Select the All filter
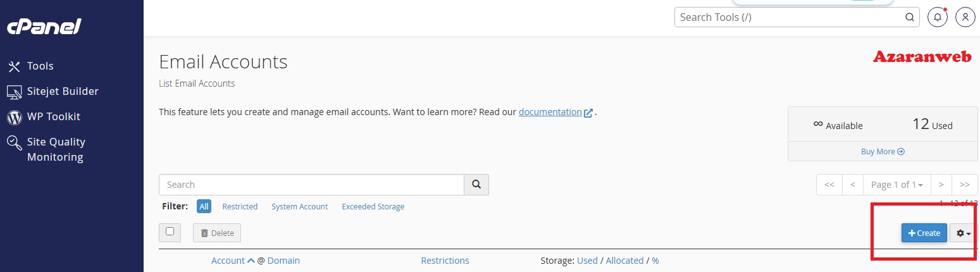The image size is (980, 272). 204,207
